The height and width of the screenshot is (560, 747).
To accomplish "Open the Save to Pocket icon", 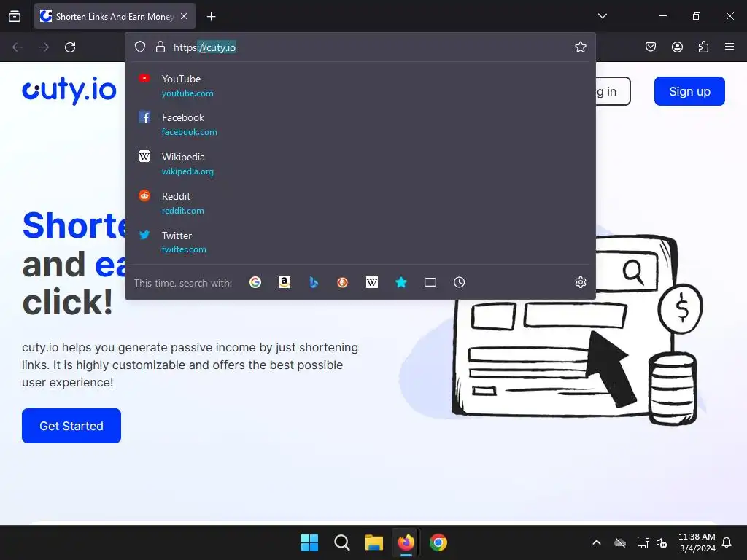I will (x=650, y=47).
